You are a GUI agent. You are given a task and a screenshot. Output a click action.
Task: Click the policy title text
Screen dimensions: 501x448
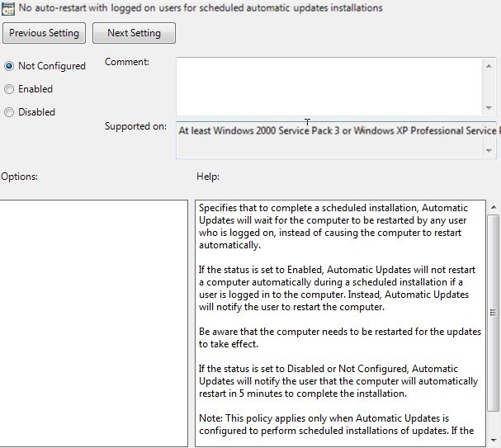(201, 7)
